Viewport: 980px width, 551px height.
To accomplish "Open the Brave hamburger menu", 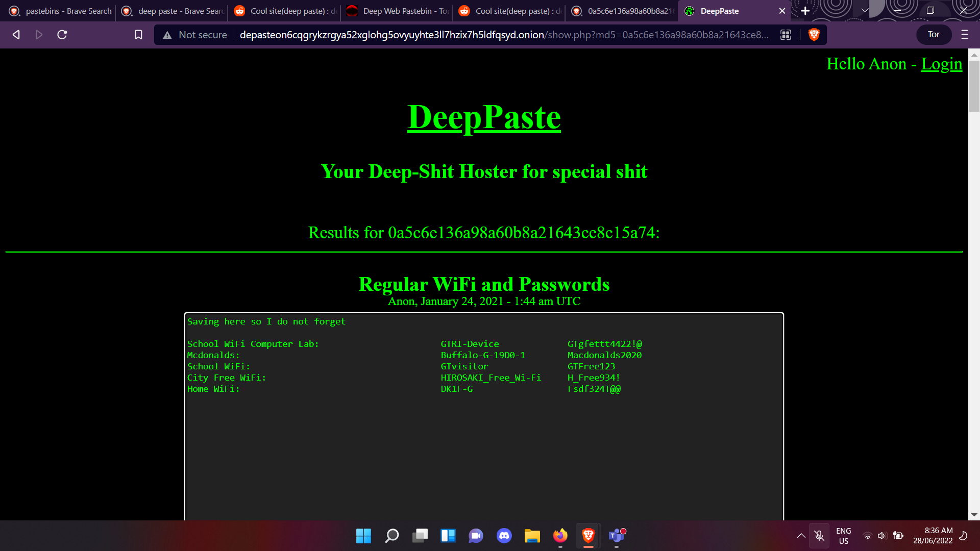I will pyautogui.click(x=964, y=35).
